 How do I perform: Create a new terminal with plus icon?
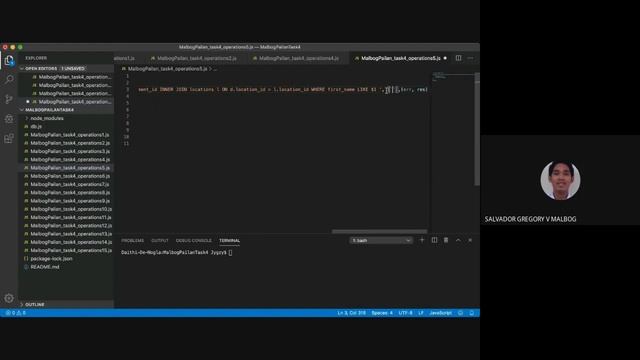422,240
